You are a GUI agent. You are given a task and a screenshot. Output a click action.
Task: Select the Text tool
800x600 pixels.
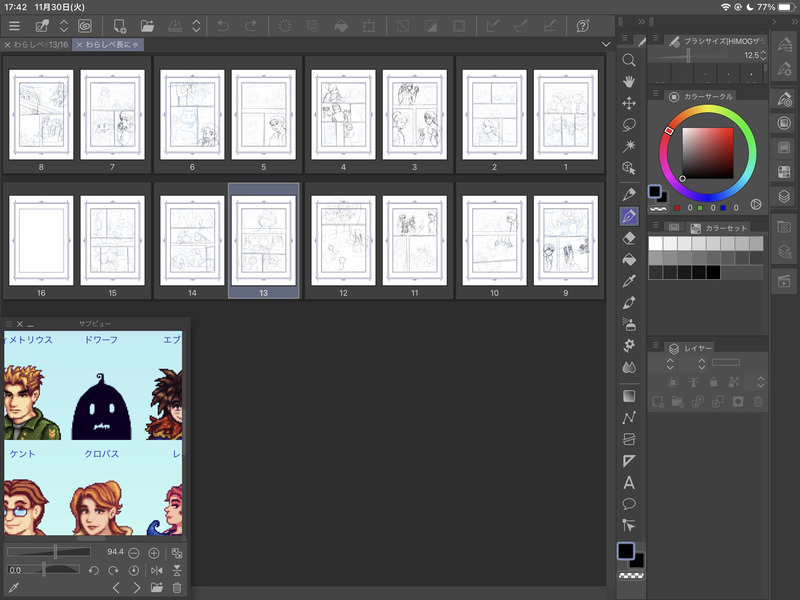(629, 483)
